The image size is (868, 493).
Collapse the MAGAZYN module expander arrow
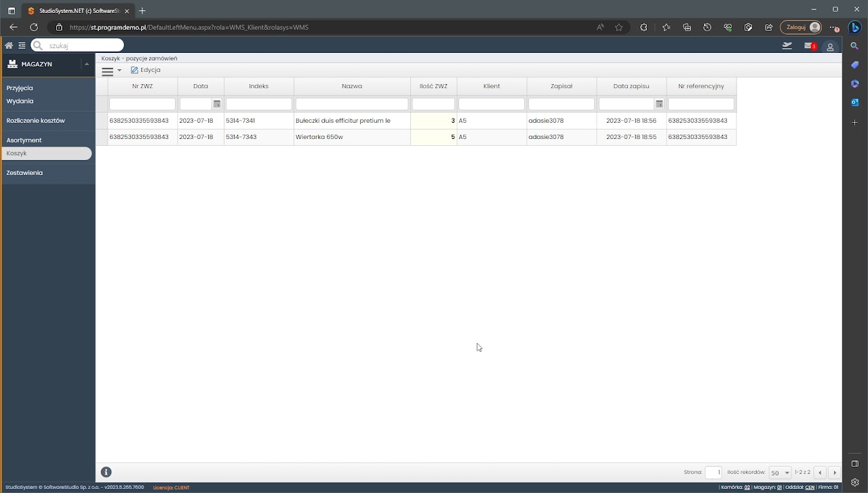click(x=87, y=64)
